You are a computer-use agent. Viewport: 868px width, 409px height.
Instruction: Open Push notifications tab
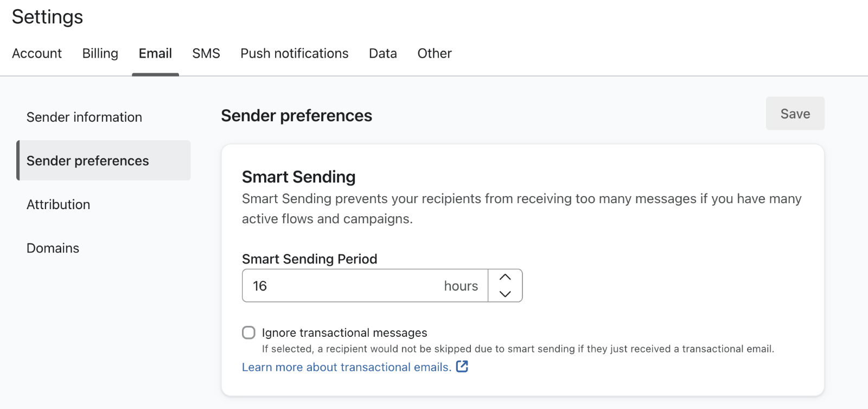point(295,53)
